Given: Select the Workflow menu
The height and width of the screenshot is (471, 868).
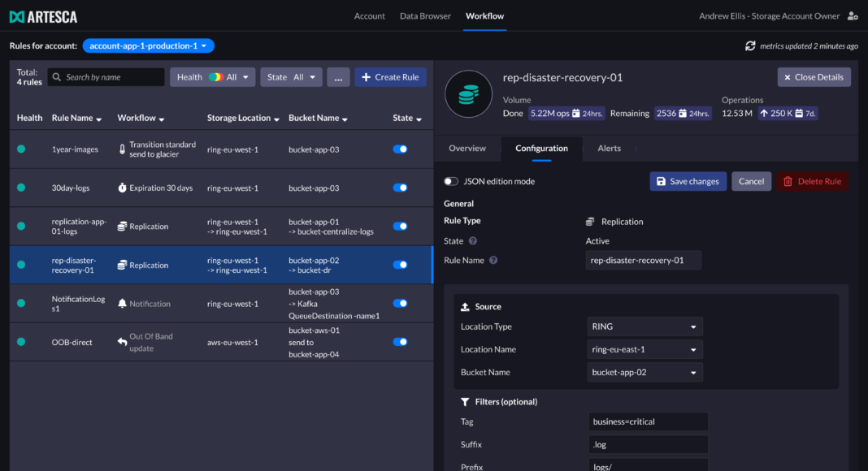Looking at the screenshot, I should pyautogui.click(x=484, y=16).
